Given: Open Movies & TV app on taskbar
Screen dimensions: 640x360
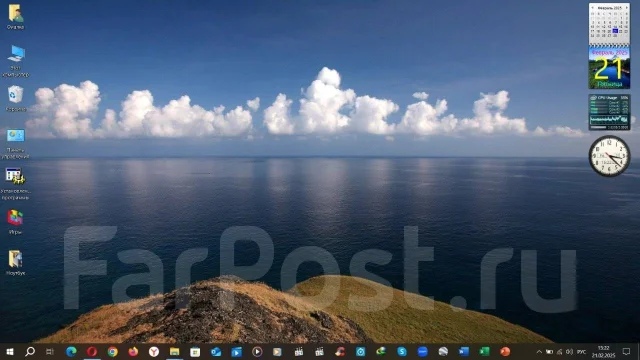Looking at the screenshot, I should 236,351.
